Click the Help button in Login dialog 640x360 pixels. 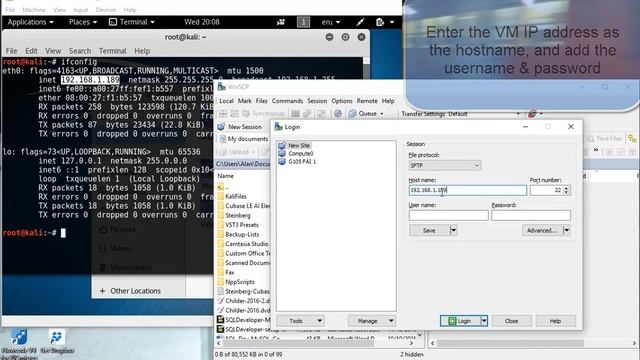555,321
